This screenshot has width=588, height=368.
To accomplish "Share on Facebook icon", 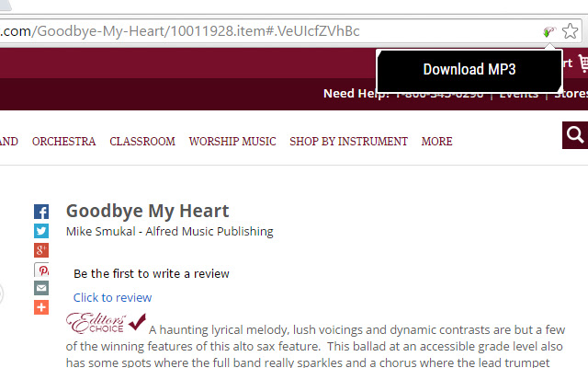I will 41,212.
